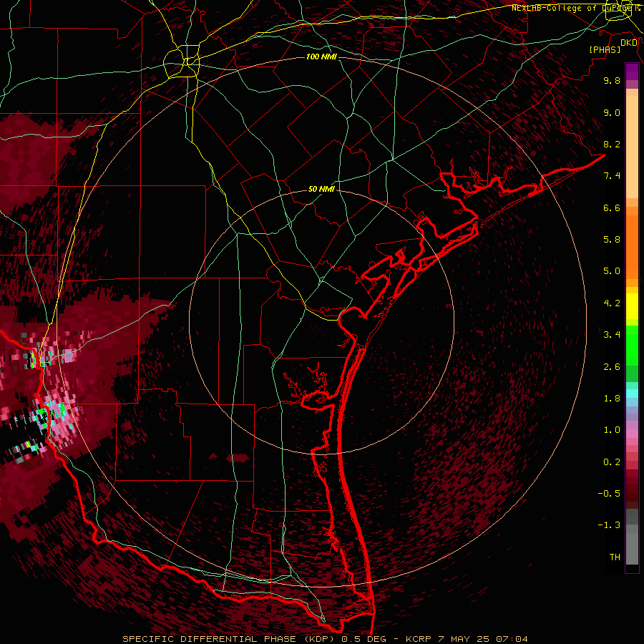
Task: Click the 0.2 value on the color scale
Action: click(612, 462)
